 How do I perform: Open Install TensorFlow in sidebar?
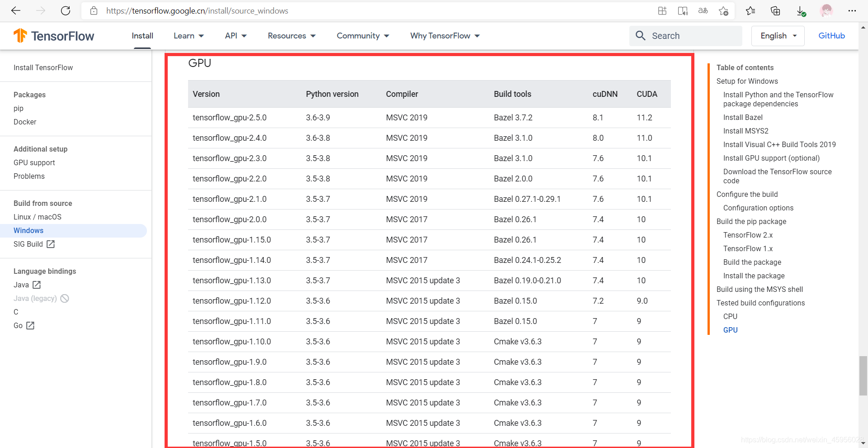click(43, 67)
